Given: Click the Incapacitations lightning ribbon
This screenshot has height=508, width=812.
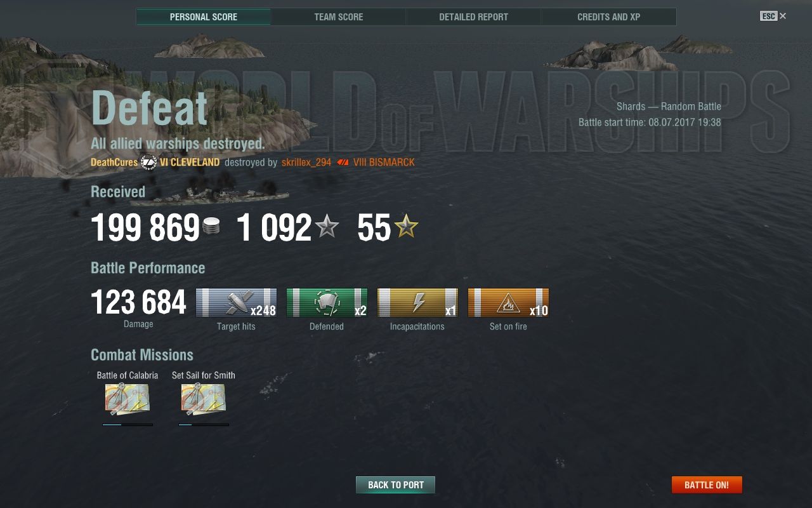Looking at the screenshot, I should [x=417, y=302].
